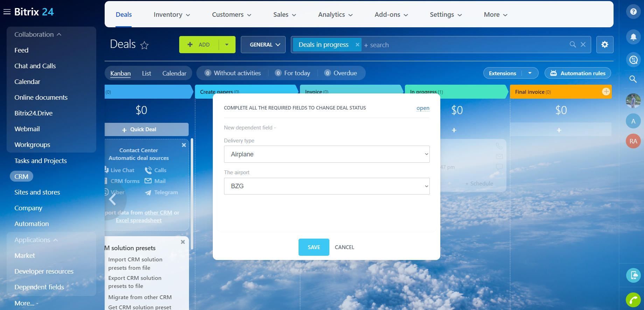The width and height of the screenshot is (644, 310).
Task: Remove the Deals in progress filter chip
Action: (357, 45)
